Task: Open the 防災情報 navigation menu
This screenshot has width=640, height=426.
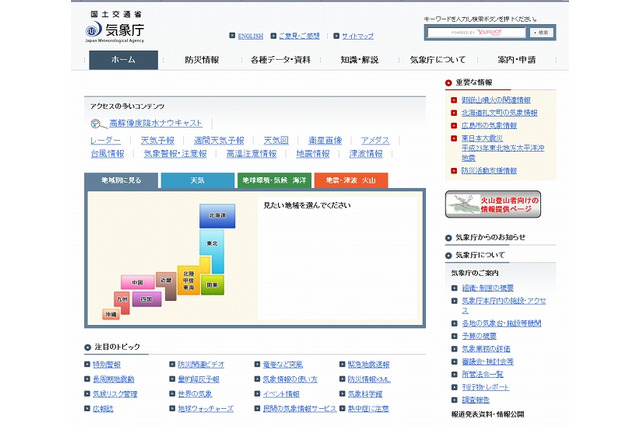Action: pyautogui.click(x=202, y=60)
